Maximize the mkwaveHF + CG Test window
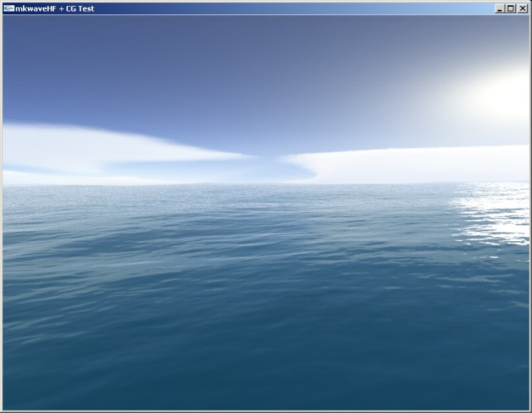Screen dimensions: 532x413 511,8
